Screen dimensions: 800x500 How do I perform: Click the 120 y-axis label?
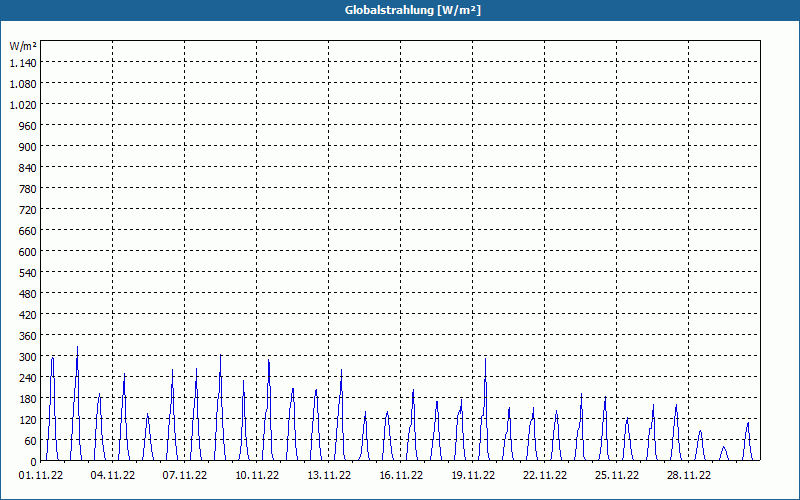[28, 420]
